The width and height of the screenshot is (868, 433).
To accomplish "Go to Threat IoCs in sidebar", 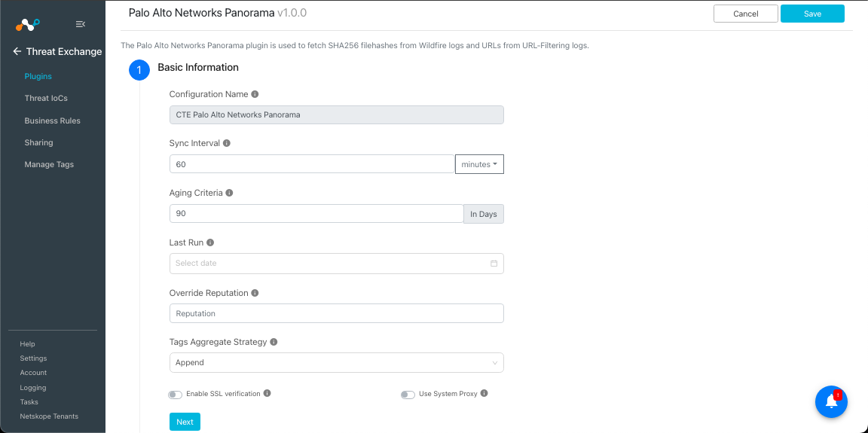I will tap(46, 98).
